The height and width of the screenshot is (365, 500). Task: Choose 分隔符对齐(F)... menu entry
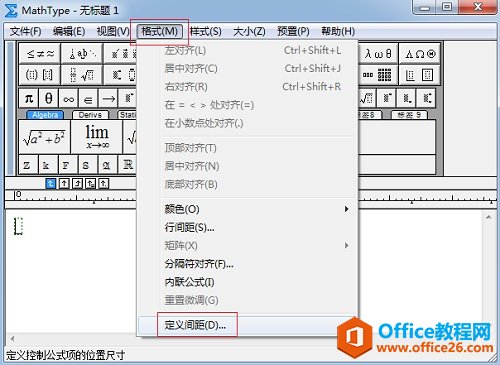tap(248, 264)
